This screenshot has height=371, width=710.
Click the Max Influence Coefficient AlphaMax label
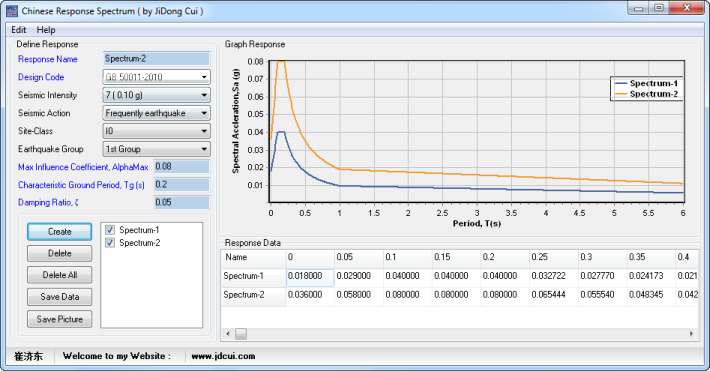[x=83, y=167]
